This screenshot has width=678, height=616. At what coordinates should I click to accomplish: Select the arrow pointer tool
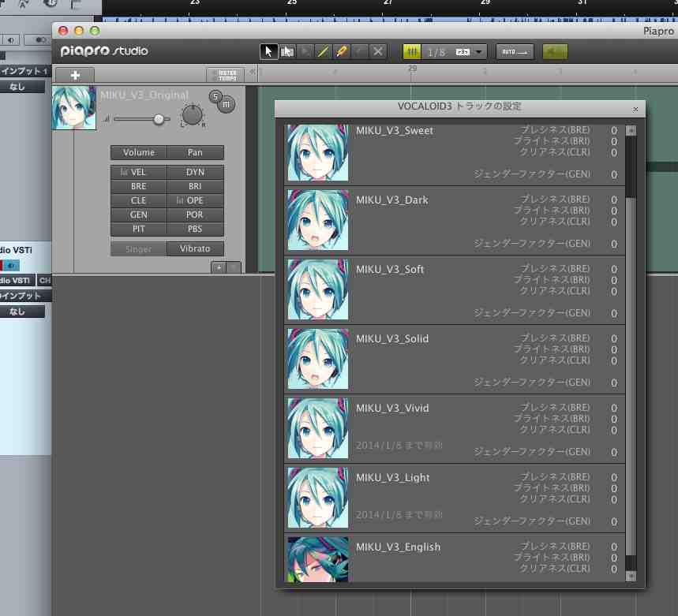pyautogui.click(x=268, y=52)
